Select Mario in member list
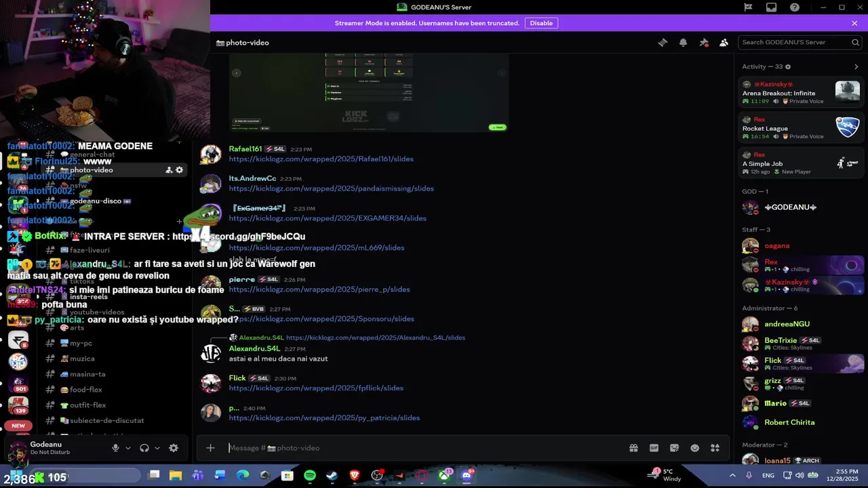The width and height of the screenshot is (868, 488). [x=800, y=403]
